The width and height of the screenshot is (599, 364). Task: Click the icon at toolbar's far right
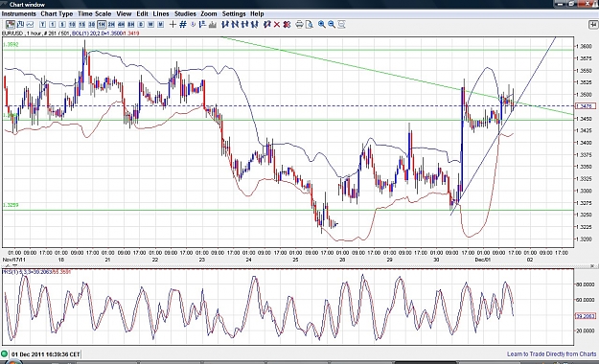coord(593,25)
